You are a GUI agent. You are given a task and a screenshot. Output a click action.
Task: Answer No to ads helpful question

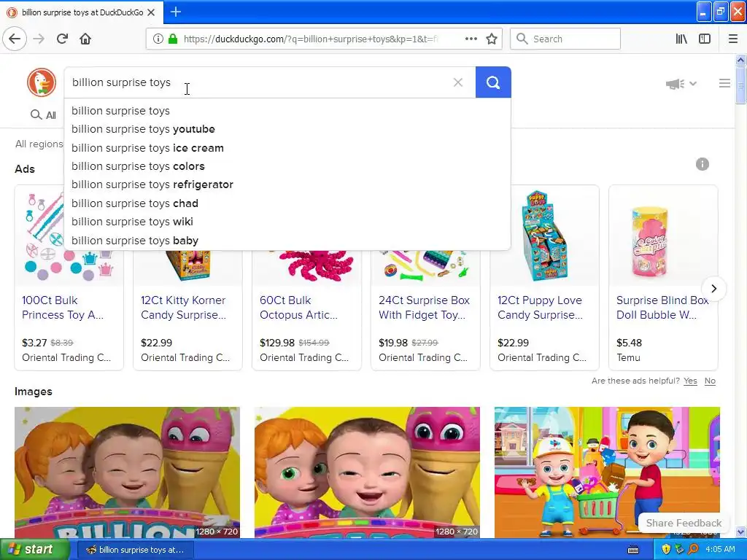[710, 381]
